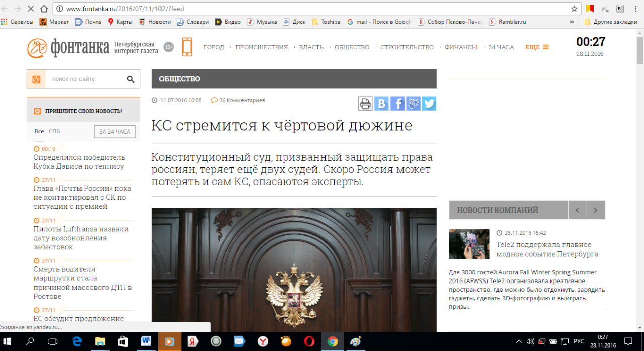The image size is (644, 351).
Task: Open the Lufthansa pilots strike news item
Action: click(x=81, y=238)
